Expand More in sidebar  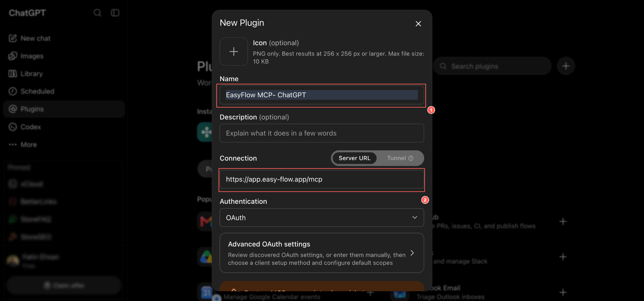(64, 145)
